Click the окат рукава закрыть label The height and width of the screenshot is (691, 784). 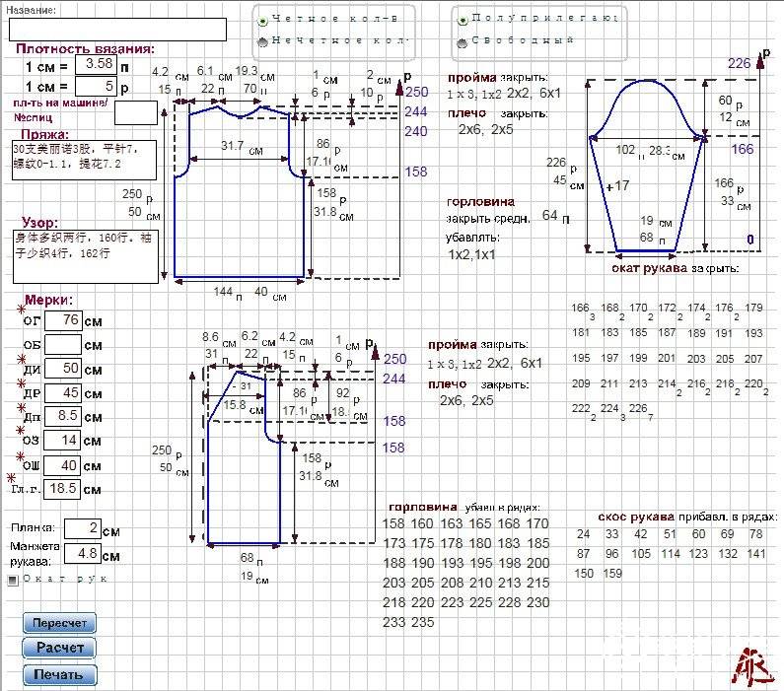pos(675,268)
